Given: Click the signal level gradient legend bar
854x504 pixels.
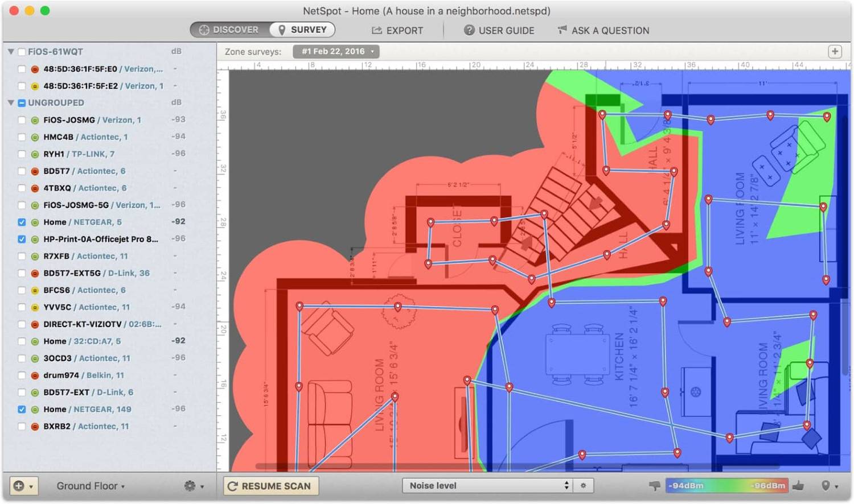Looking at the screenshot, I should [726, 486].
